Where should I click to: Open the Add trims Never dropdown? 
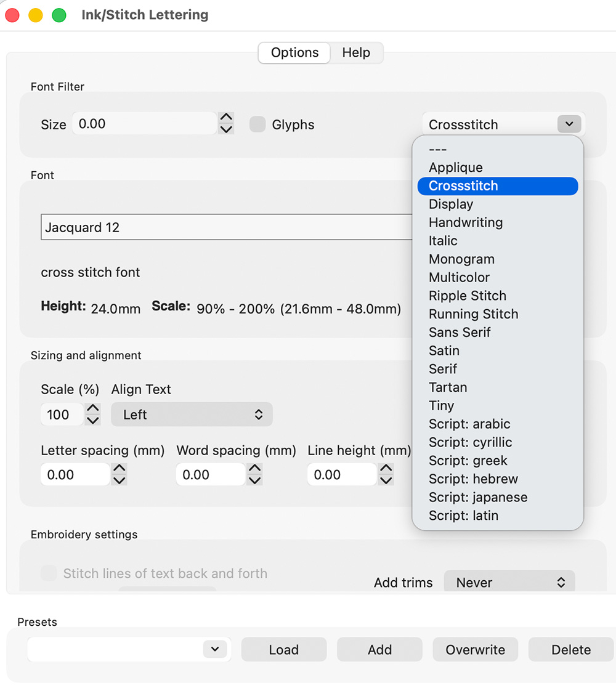point(509,582)
